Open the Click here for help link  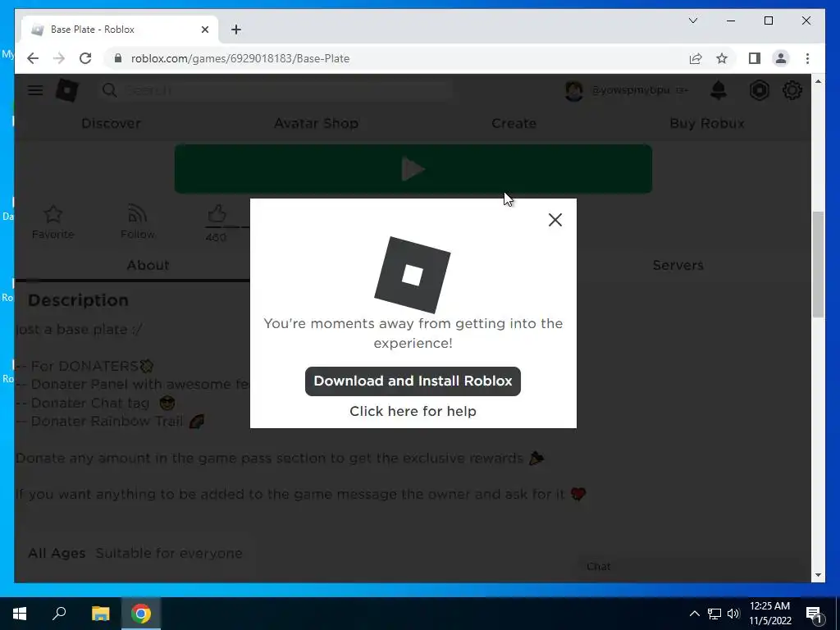tap(413, 412)
